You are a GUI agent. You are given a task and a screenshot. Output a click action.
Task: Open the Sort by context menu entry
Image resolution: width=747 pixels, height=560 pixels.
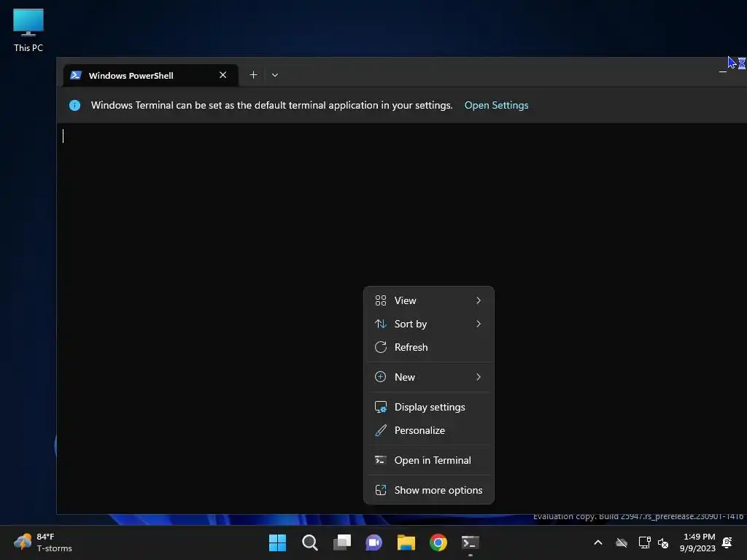click(428, 324)
